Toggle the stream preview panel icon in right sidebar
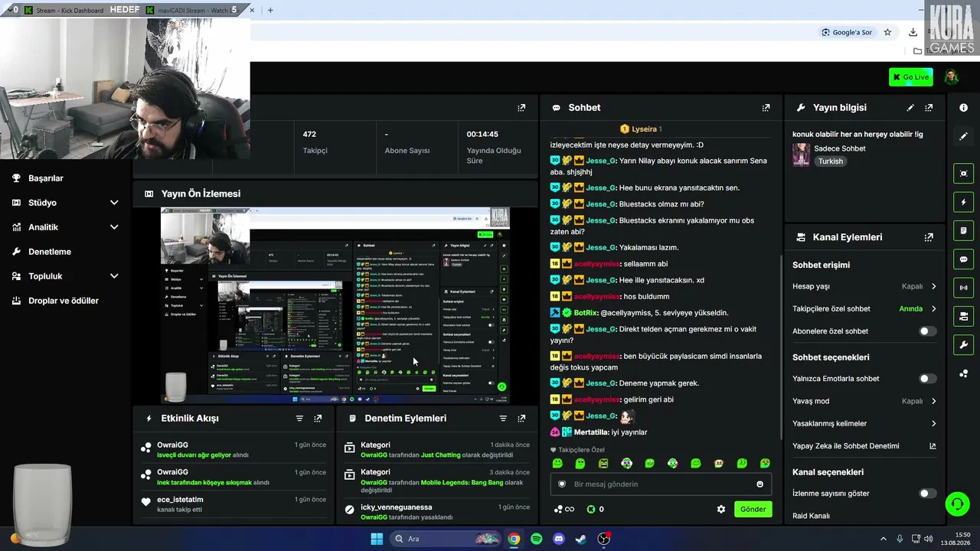The image size is (980, 551). pyautogui.click(x=963, y=174)
